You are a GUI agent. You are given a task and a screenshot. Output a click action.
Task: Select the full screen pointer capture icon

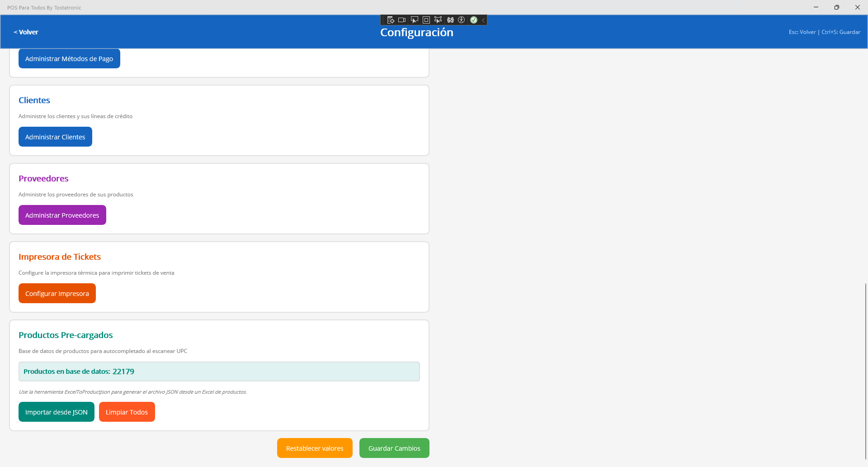(414, 19)
